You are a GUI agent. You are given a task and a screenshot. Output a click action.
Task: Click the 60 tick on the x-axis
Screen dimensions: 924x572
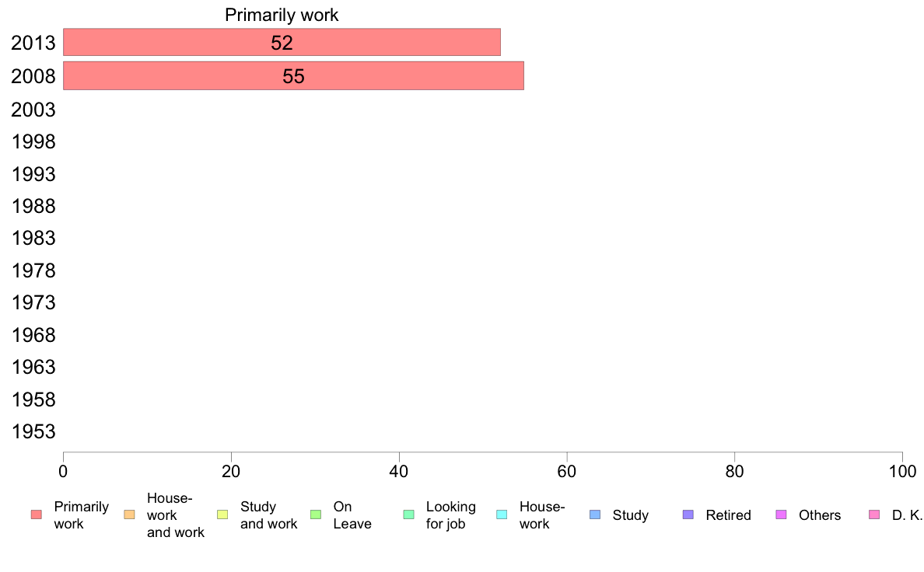click(567, 471)
